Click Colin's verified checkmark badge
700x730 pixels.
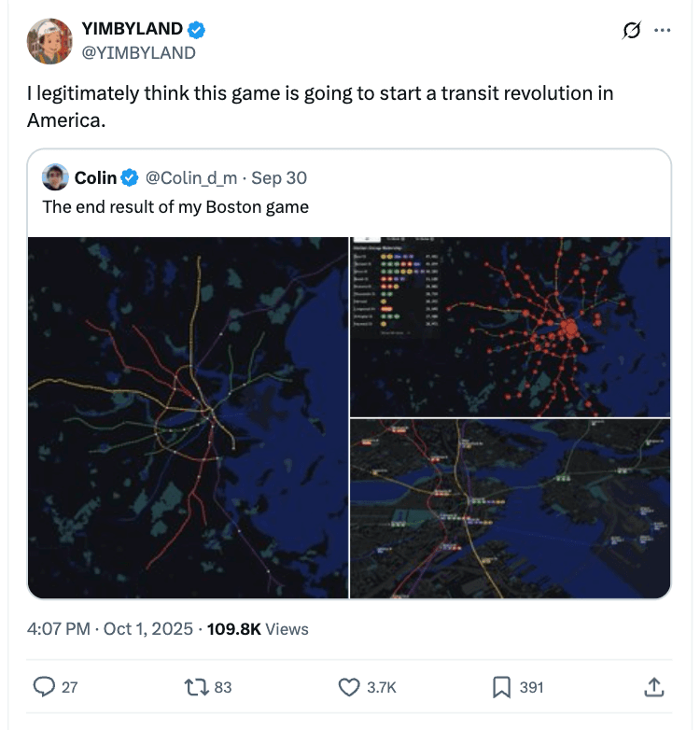[131, 177]
